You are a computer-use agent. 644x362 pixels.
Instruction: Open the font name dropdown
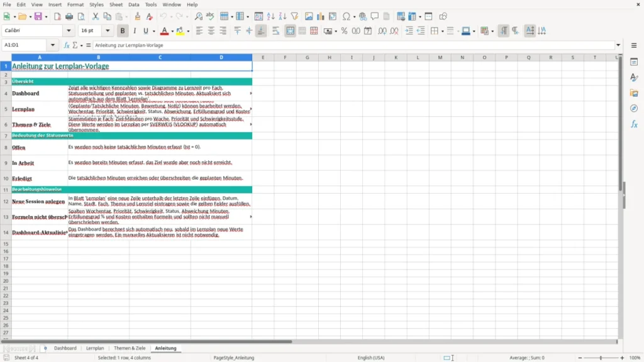69,30
